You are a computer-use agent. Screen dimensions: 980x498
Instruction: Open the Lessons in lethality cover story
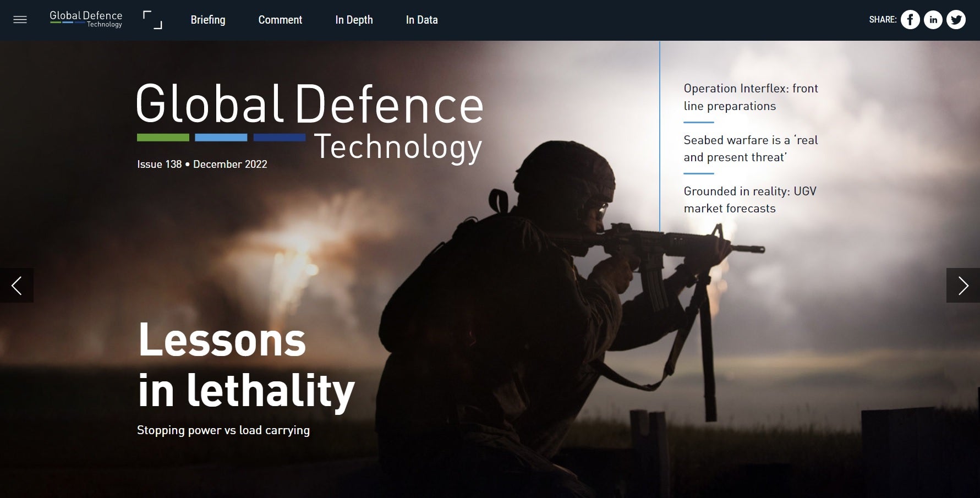245,364
